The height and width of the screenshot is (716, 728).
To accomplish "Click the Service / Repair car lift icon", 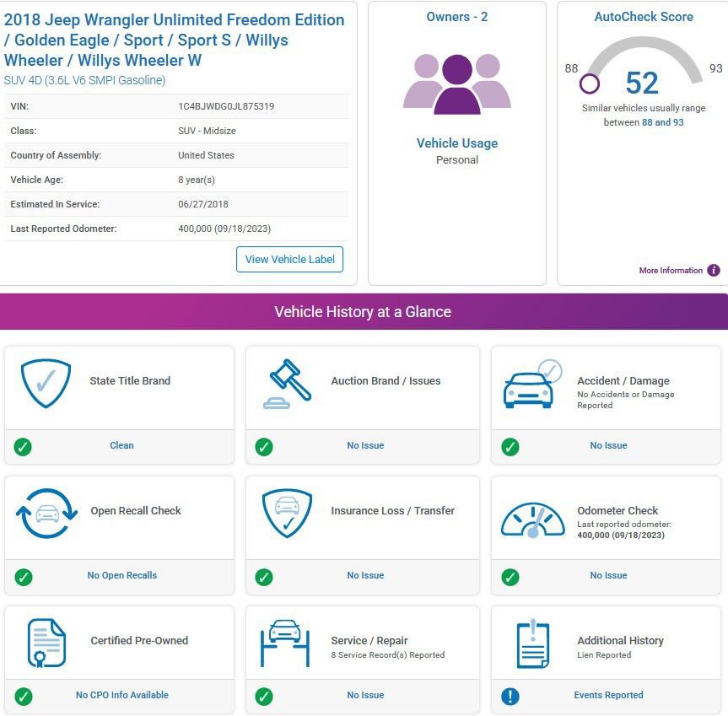I will 285,643.
